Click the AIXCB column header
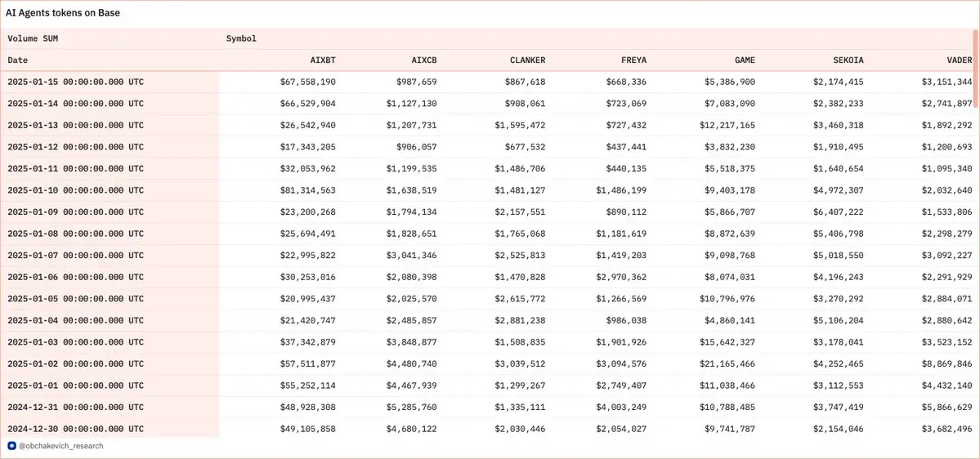The width and height of the screenshot is (980, 459). (x=424, y=60)
